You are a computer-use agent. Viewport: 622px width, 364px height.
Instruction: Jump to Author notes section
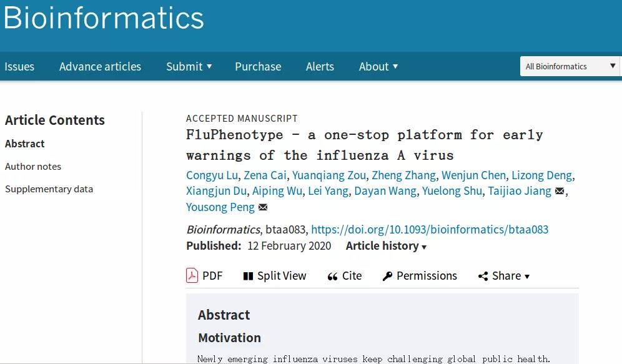click(x=33, y=166)
